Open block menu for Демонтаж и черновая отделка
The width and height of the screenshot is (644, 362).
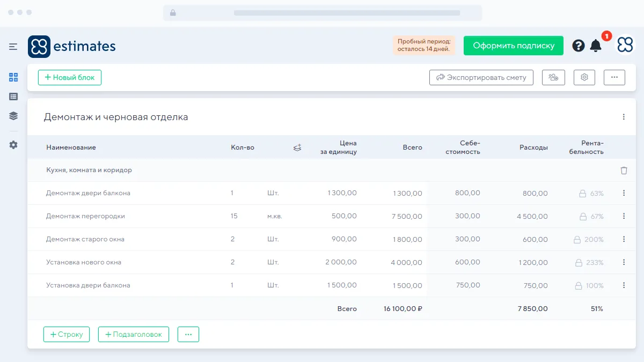coord(624,117)
